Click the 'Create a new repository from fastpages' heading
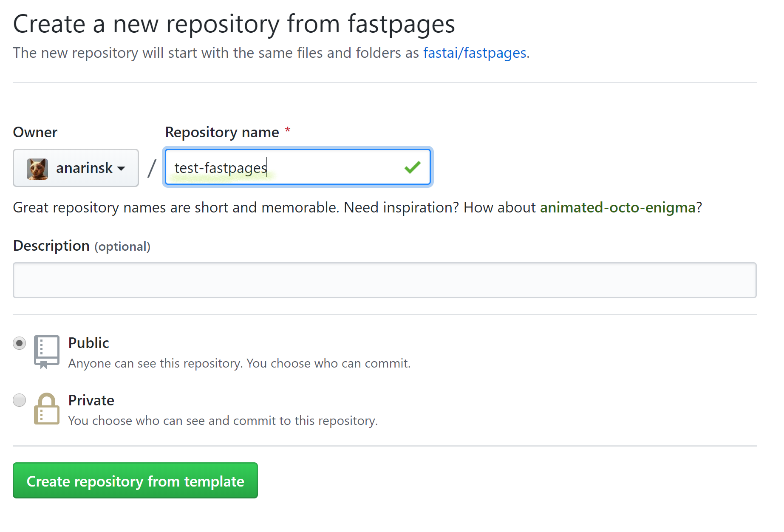This screenshot has height=532, width=784. pyautogui.click(x=234, y=24)
